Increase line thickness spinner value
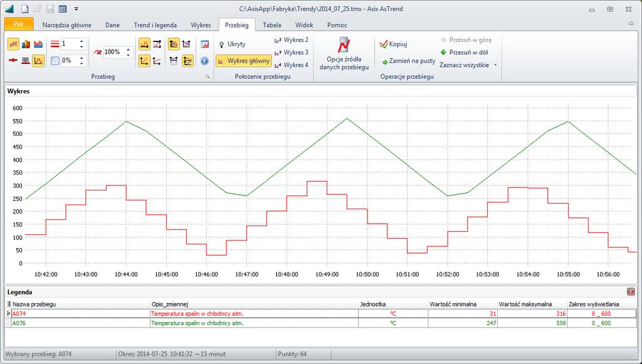 [x=82, y=41]
